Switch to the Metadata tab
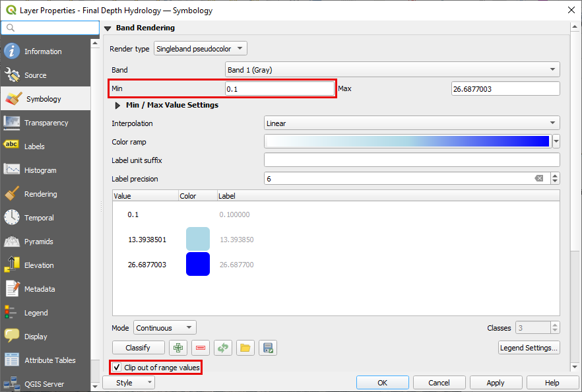 pos(40,289)
